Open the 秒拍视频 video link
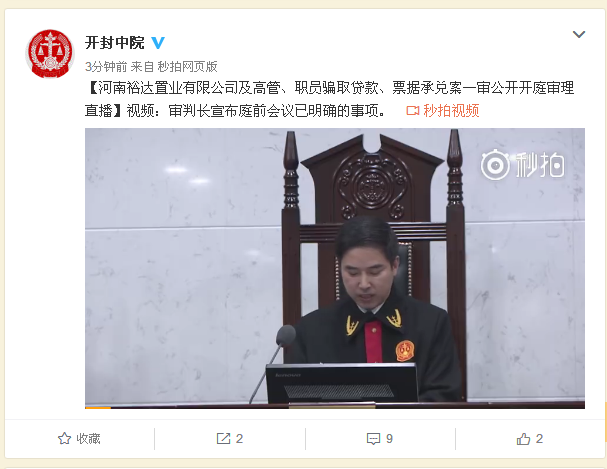 pyautogui.click(x=451, y=111)
